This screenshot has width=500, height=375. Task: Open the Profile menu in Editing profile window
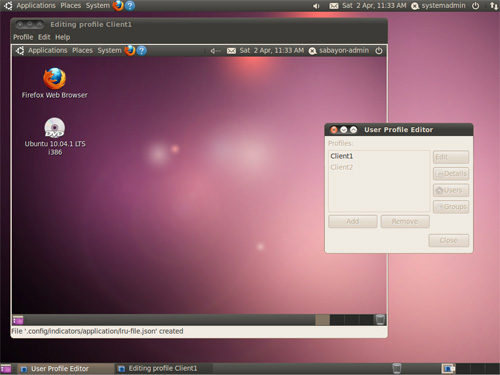coord(23,37)
